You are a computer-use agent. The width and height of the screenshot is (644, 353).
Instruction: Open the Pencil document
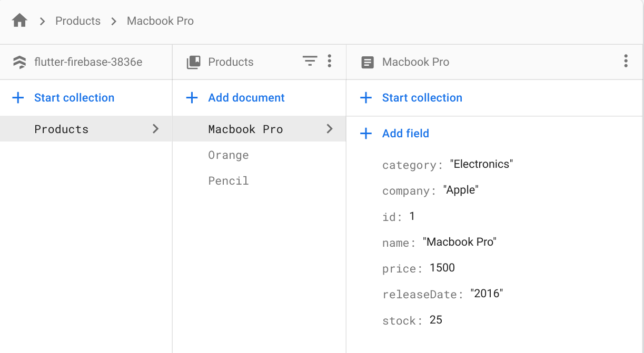click(x=229, y=181)
